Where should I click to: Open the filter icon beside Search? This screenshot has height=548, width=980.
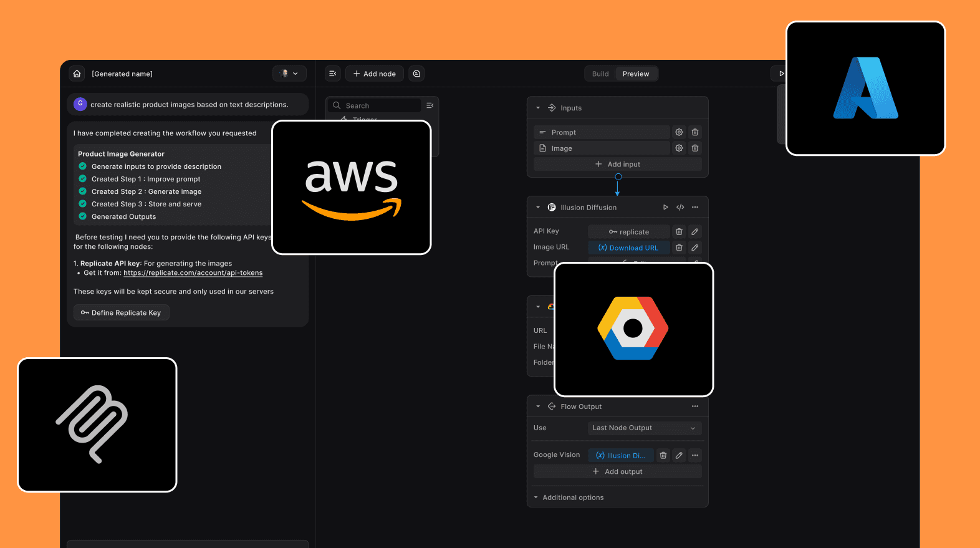[430, 105]
